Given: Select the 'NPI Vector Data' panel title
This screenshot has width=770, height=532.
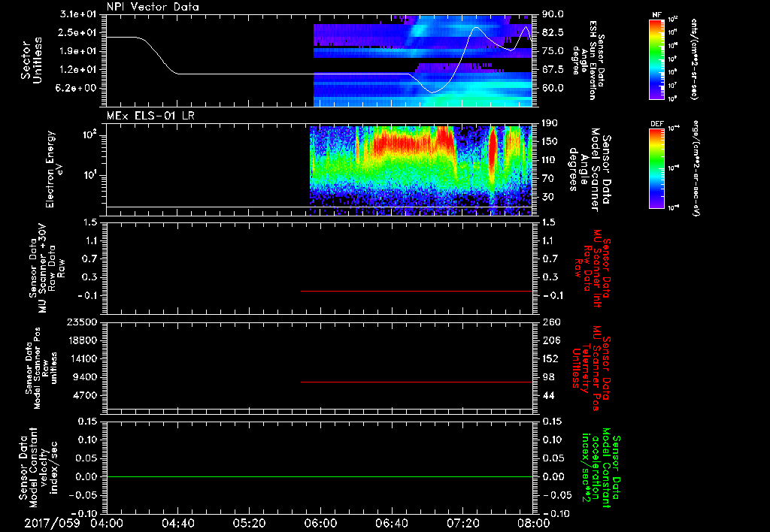Looking at the screenshot, I should (153, 7).
